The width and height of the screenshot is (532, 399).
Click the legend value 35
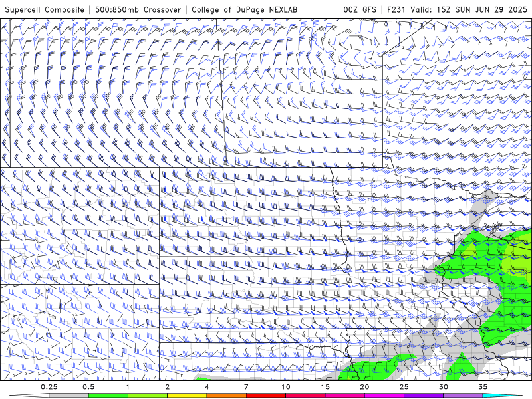(x=483, y=387)
